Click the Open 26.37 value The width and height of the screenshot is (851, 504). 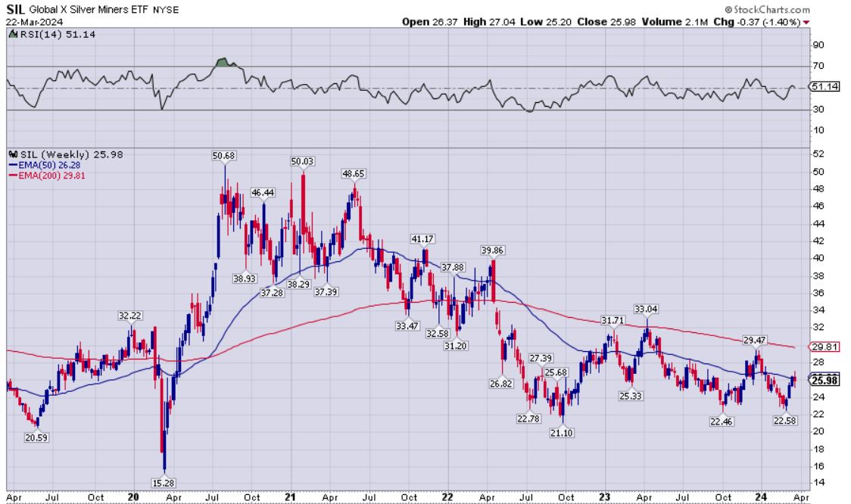(x=429, y=22)
